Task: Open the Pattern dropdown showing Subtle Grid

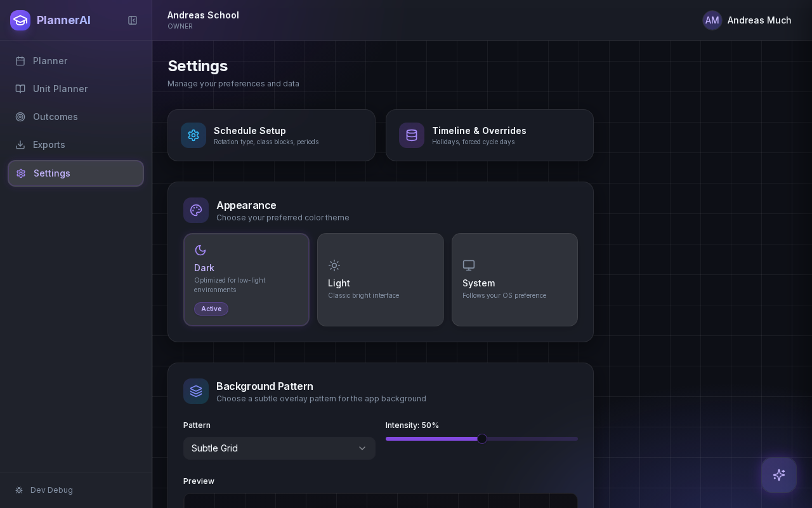Action: pos(273,448)
